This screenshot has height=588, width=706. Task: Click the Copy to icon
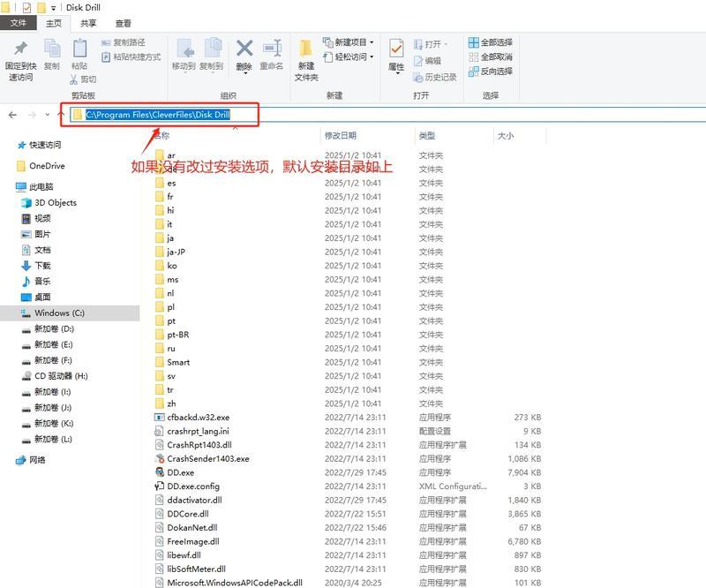pos(213,49)
